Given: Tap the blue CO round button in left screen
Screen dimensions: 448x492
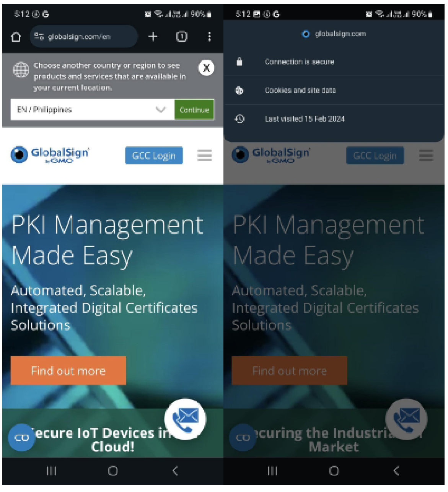Looking at the screenshot, I should point(21,437).
